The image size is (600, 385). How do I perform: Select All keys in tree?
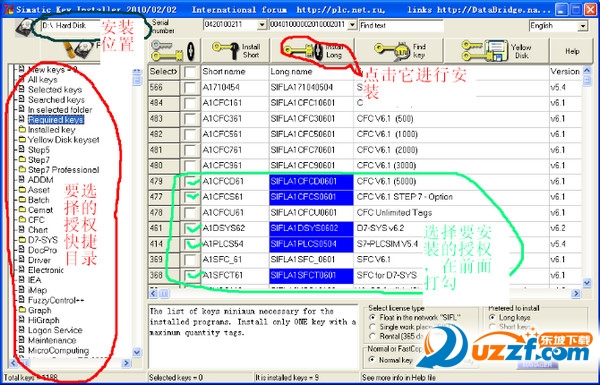point(42,80)
